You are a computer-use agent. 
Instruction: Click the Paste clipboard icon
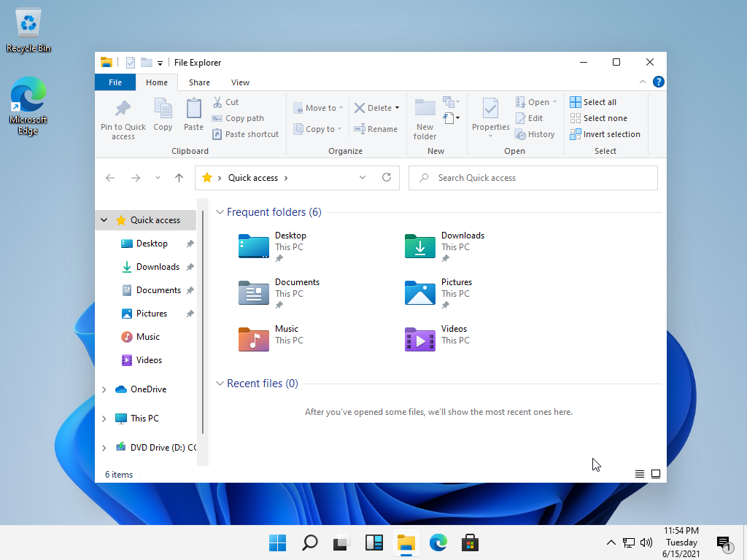tap(193, 109)
